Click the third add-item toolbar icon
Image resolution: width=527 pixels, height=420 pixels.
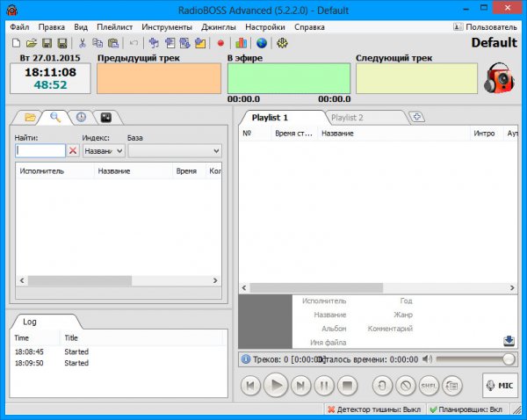pos(184,43)
